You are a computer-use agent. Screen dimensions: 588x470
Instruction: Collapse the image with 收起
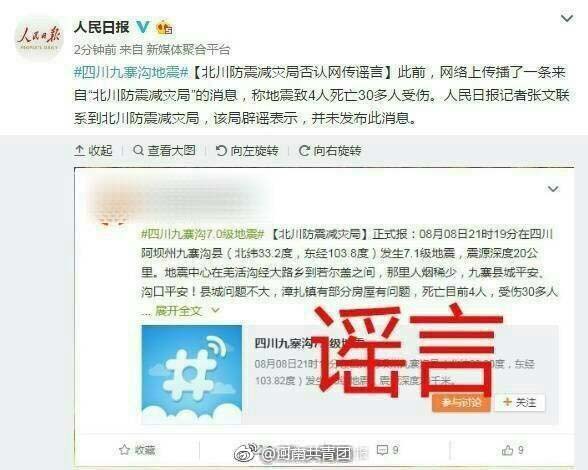[93, 151]
